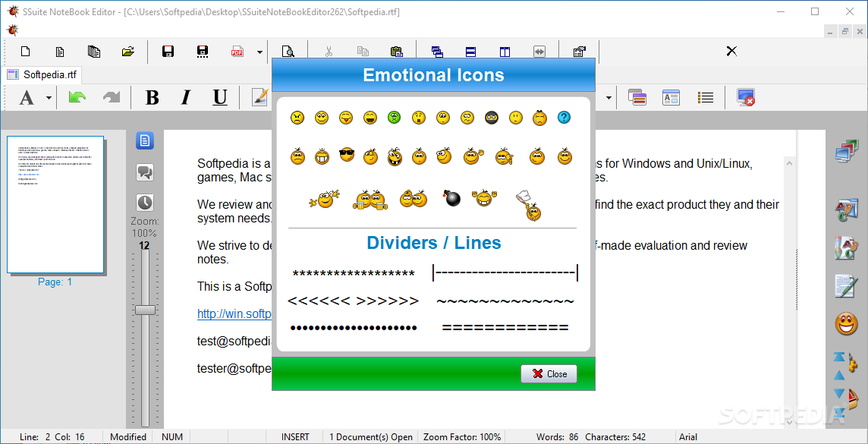Tile windows horizontally icon
Image resolution: width=868 pixels, height=444 pixels.
pyautogui.click(x=470, y=52)
